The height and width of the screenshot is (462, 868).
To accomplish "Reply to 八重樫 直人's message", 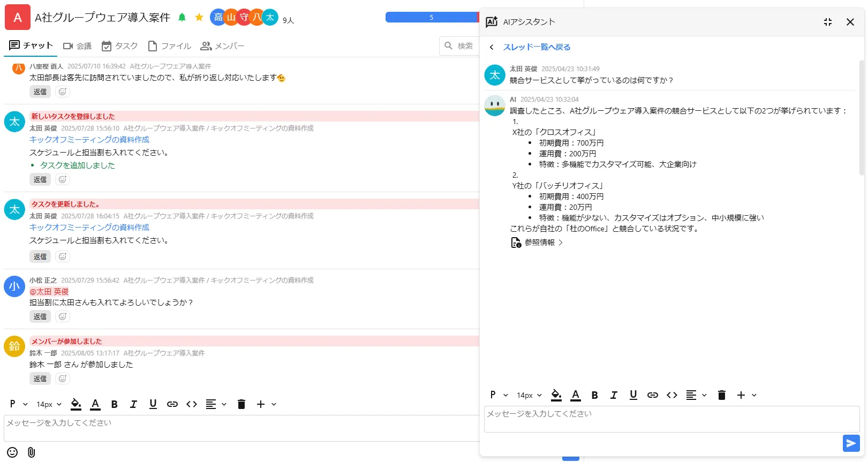I will point(40,92).
